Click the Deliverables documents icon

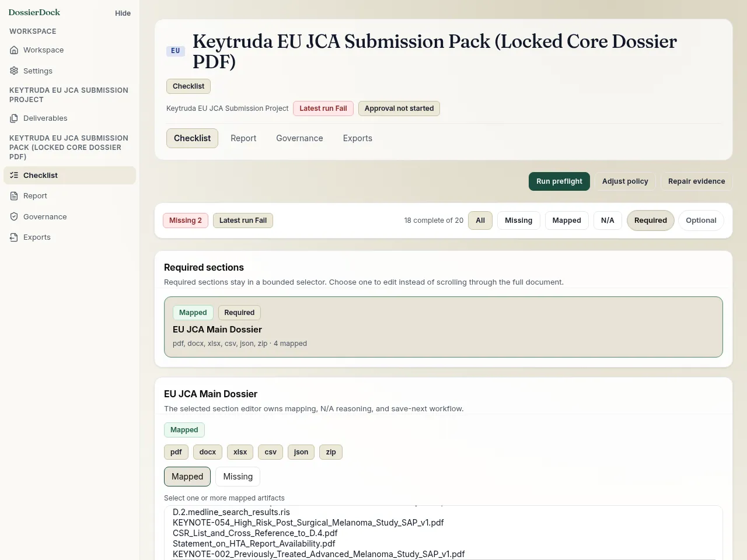14,118
